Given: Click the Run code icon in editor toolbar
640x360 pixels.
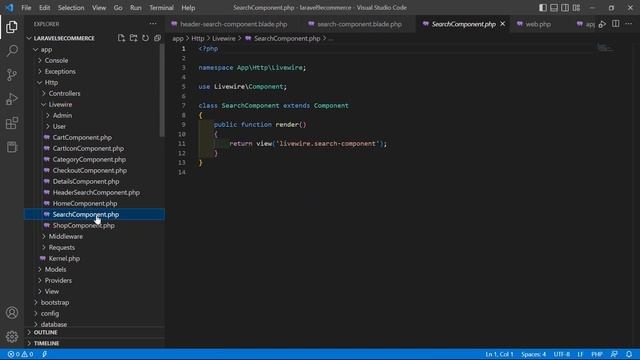Looking at the screenshot, I should click(602, 24).
